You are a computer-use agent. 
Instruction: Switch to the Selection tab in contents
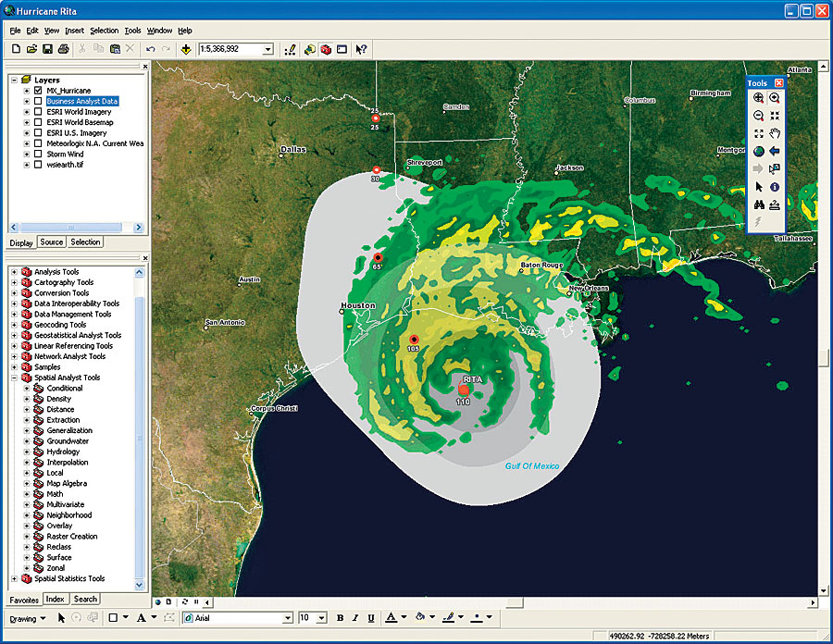85,242
